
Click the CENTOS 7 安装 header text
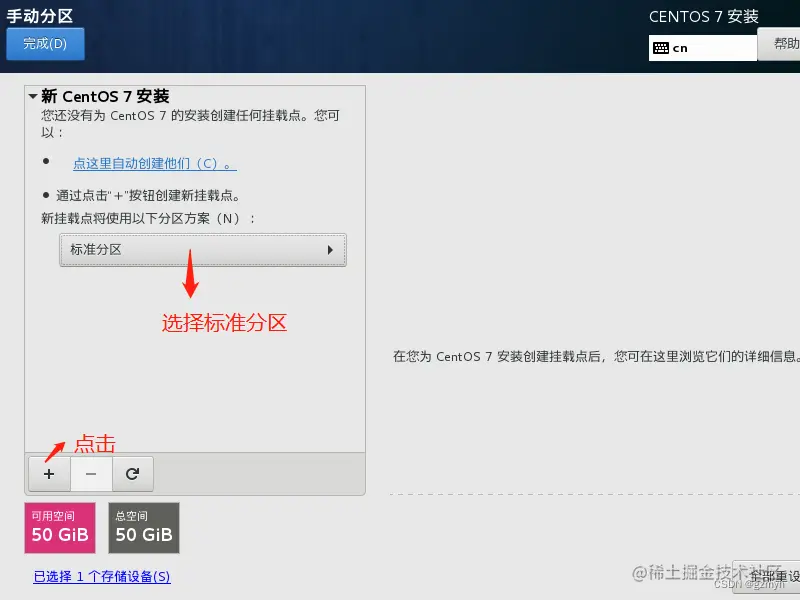pyautogui.click(x=704, y=17)
